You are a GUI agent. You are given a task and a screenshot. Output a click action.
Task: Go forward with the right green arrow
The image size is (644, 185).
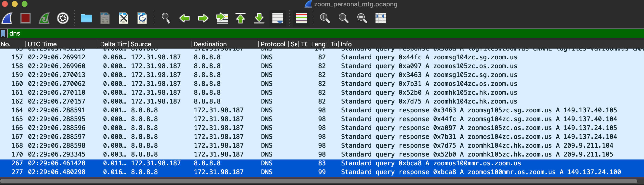(x=203, y=18)
